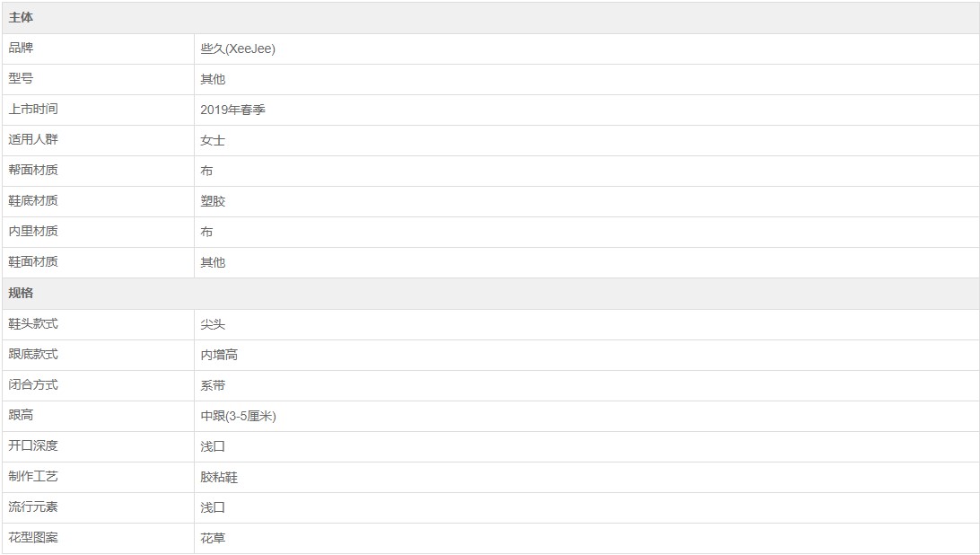Click the 花草 pattern value
Image resolution: width=980 pixels, height=555 pixels.
213,538
